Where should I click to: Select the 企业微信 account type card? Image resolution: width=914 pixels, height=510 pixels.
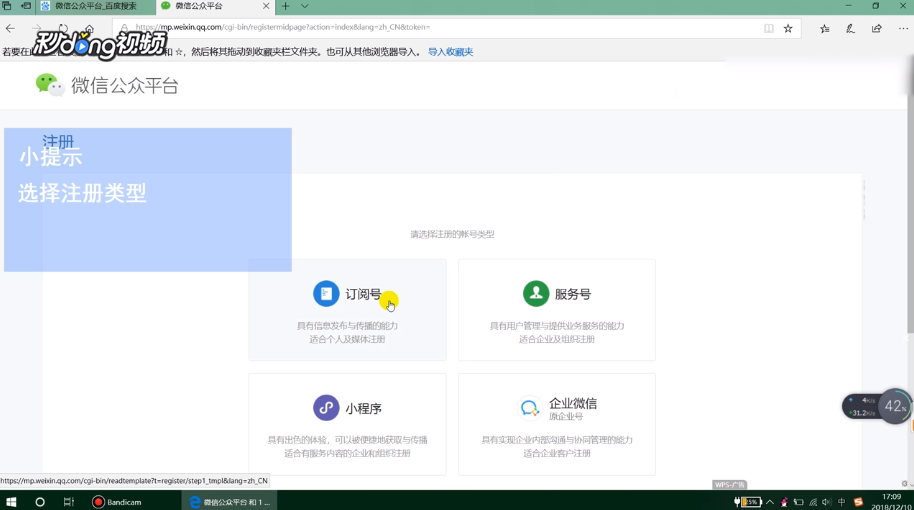click(557, 424)
